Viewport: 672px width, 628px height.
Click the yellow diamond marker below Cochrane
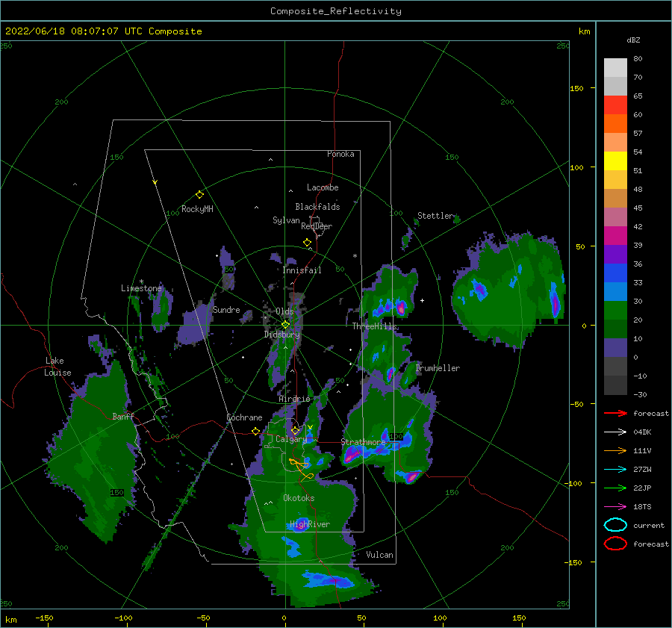coord(256,431)
